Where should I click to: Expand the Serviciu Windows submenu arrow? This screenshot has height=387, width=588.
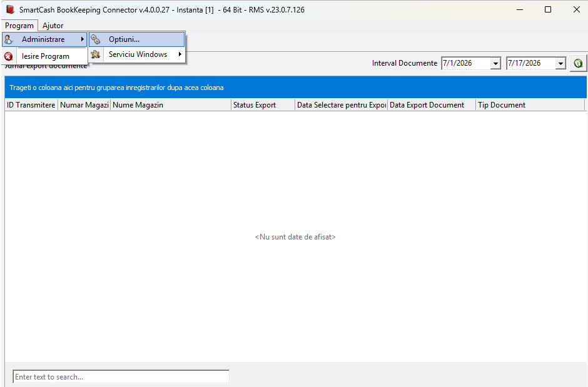[x=180, y=54]
